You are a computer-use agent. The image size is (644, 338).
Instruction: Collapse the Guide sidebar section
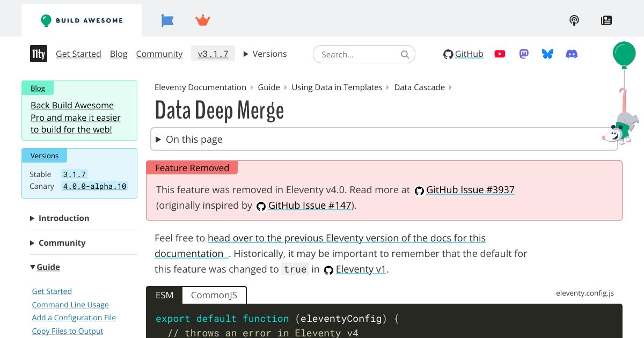click(x=45, y=267)
